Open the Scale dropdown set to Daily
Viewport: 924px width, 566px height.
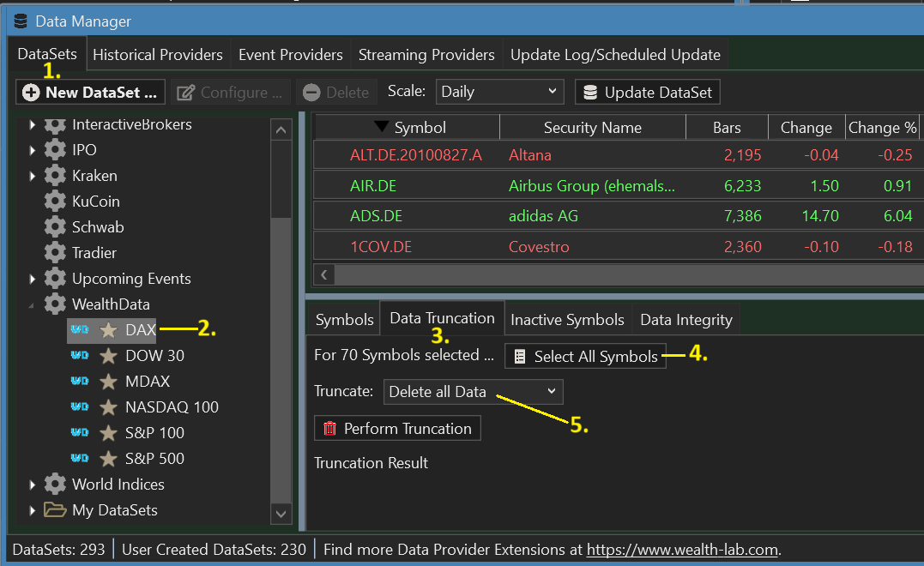499,92
